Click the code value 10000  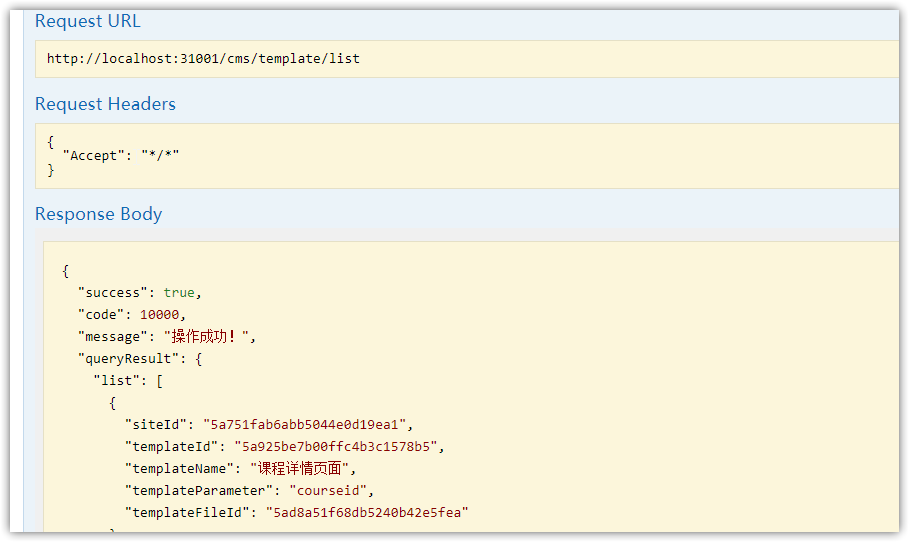click(159, 315)
